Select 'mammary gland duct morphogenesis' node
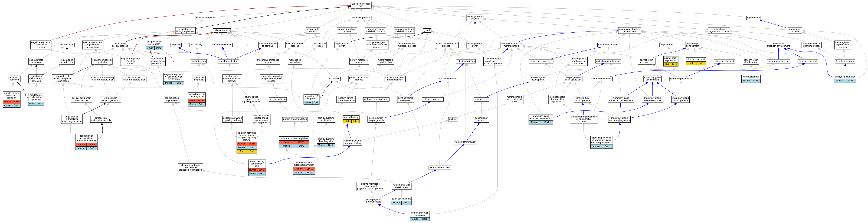The width and height of the screenshot is (868, 223). coord(619,119)
